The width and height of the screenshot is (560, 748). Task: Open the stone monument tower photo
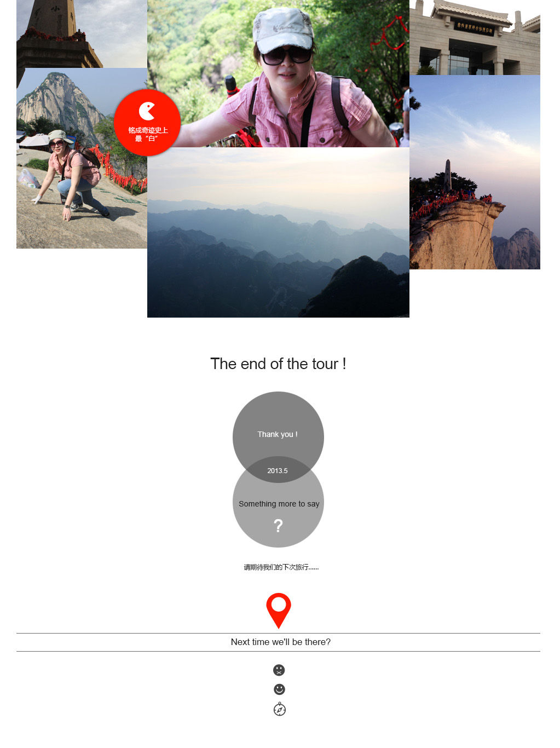click(82, 34)
